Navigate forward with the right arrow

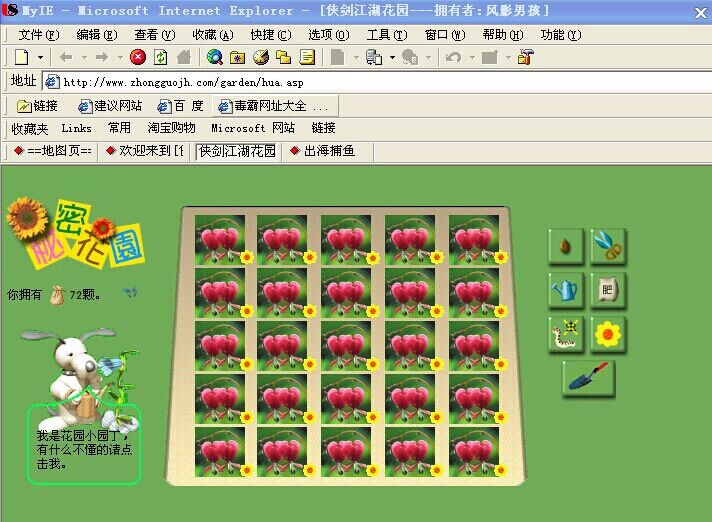(x=102, y=57)
